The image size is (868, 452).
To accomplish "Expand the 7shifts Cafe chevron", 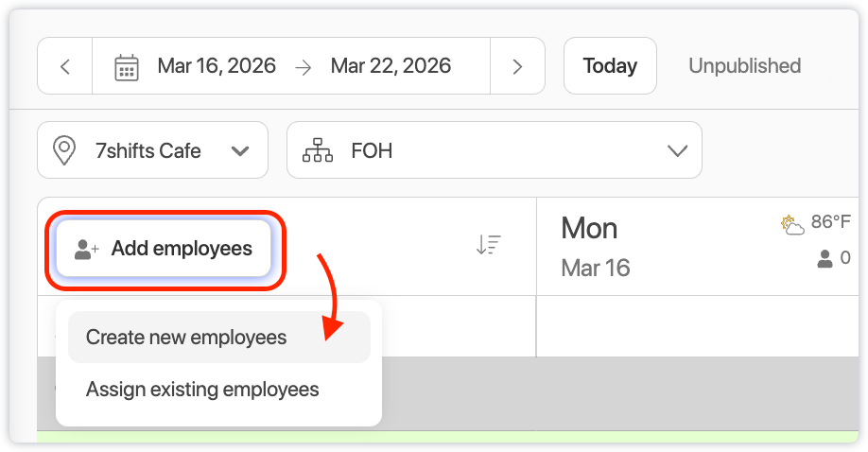I will [x=240, y=150].
